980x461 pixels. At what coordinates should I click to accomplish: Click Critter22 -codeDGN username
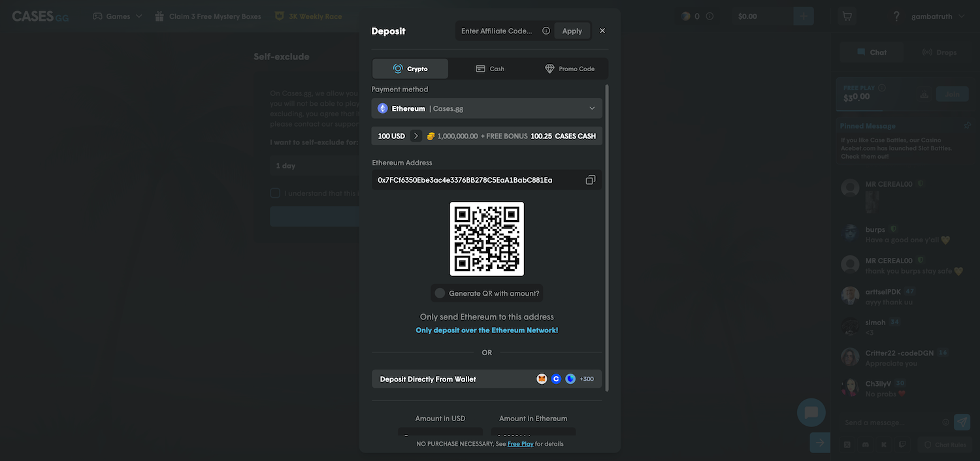pos(900,353)
